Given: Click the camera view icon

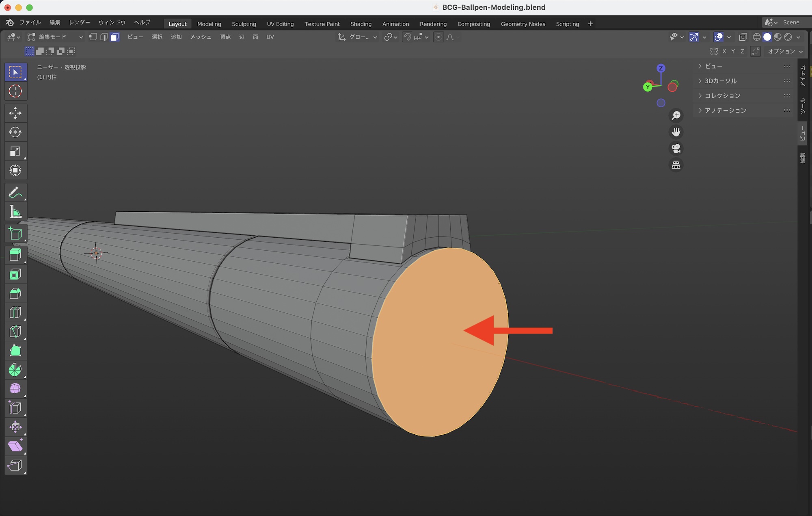Looking at the screenshot, I should [x=676, y=148].
